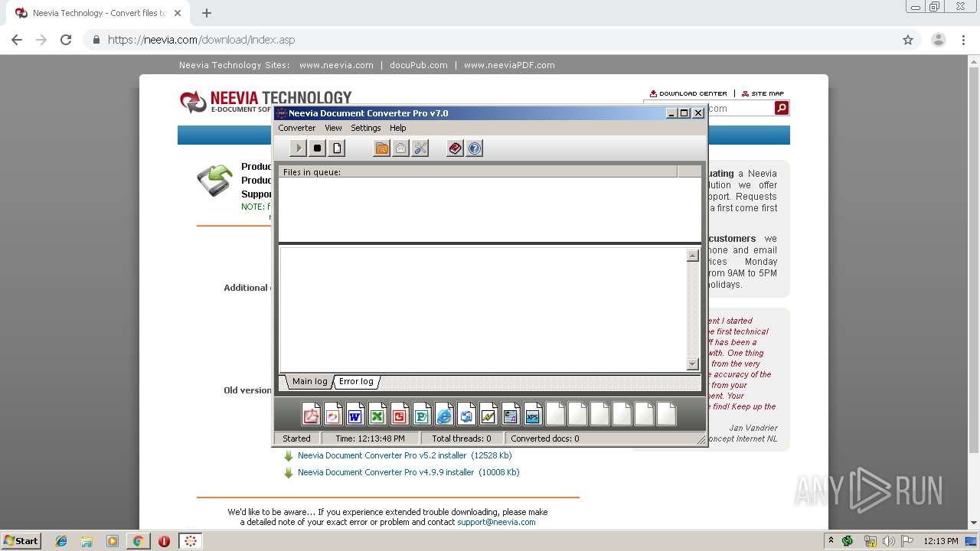Launch Internet Explorer from the taskbar
This screenshot has height=551, width=980.
pyautogui.click(x=61, y=541)
